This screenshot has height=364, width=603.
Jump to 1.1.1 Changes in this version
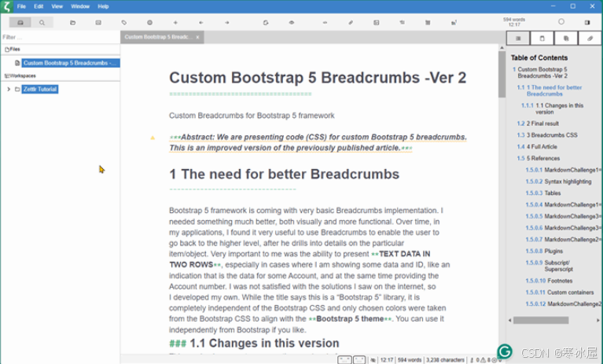[552, 108]
